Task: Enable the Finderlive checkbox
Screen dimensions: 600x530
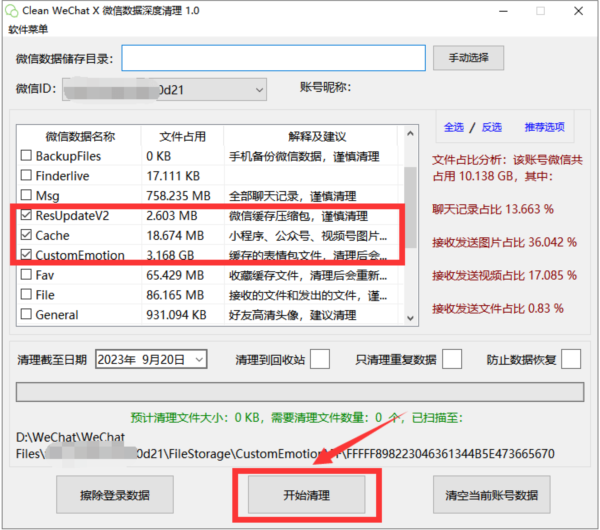Action: pyautogui.click(x=27, y=176)
